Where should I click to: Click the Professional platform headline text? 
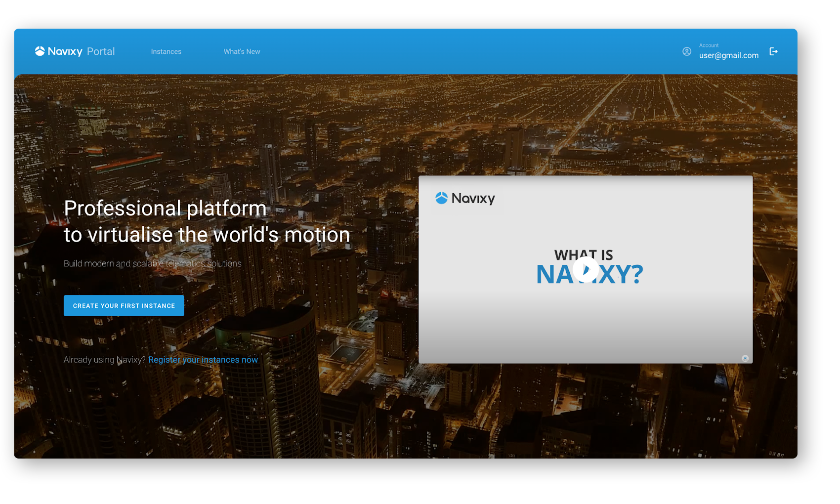[x=207, y=221]
